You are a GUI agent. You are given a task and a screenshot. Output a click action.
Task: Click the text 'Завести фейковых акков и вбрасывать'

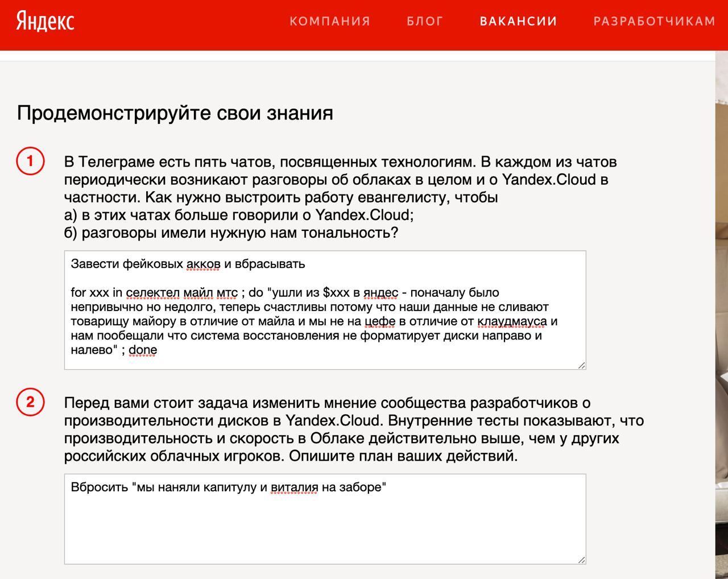point(188,264)
